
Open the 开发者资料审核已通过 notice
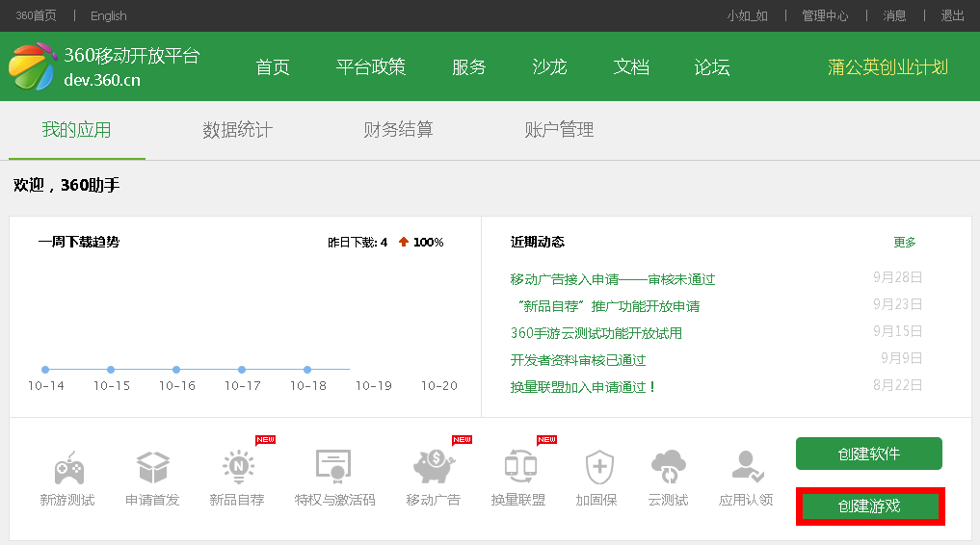point(578,360)
